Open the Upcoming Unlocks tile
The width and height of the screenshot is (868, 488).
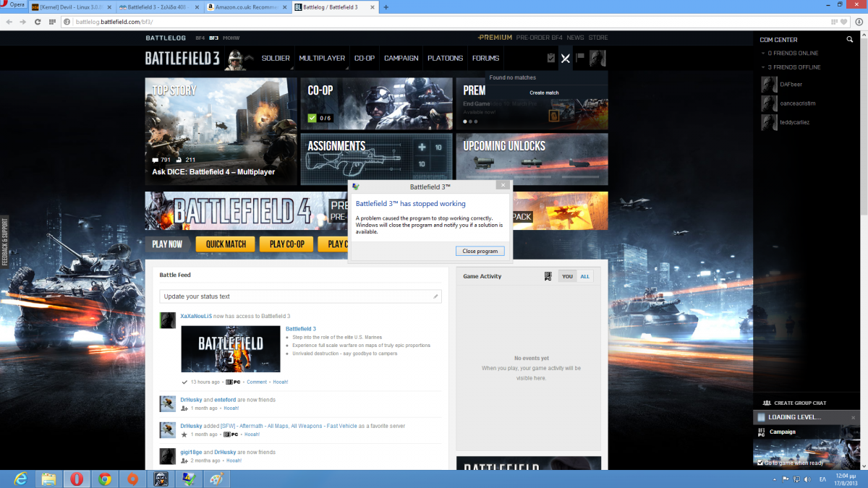(532, 159)
